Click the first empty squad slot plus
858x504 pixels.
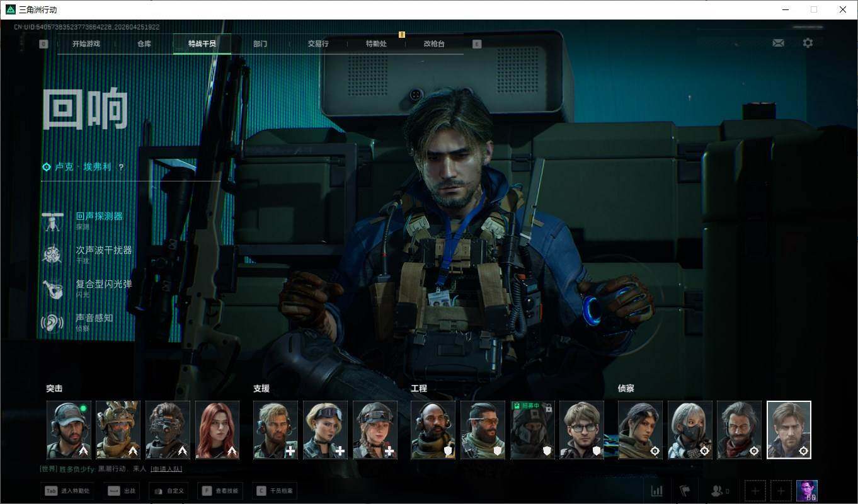point(755,491)
